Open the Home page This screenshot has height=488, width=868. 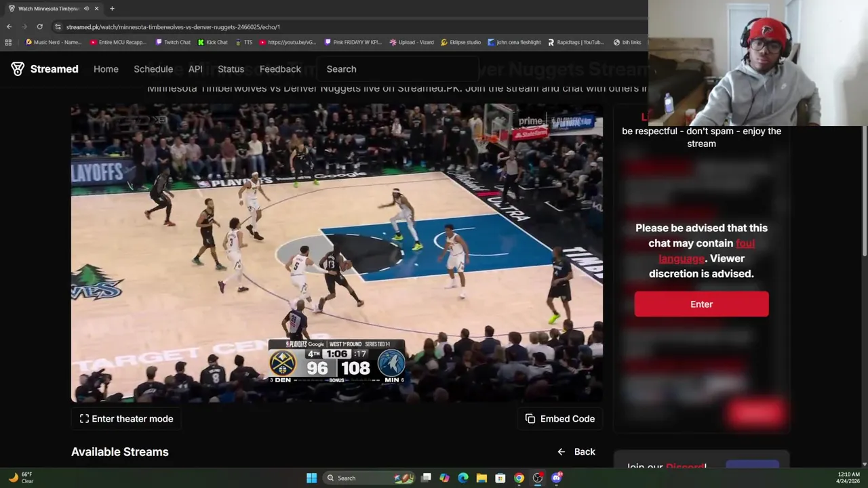[106, 69]
